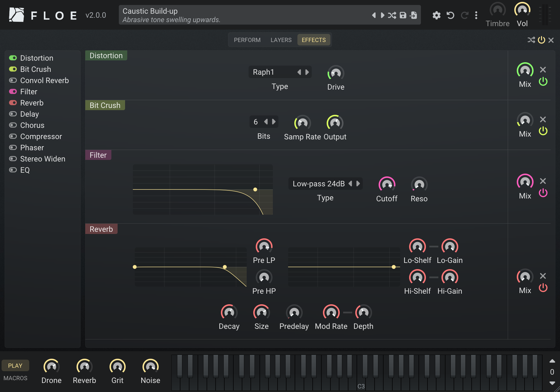Click the Reverb Decay knob
Screen dimensions: 560x392
(x=229, y=312)
